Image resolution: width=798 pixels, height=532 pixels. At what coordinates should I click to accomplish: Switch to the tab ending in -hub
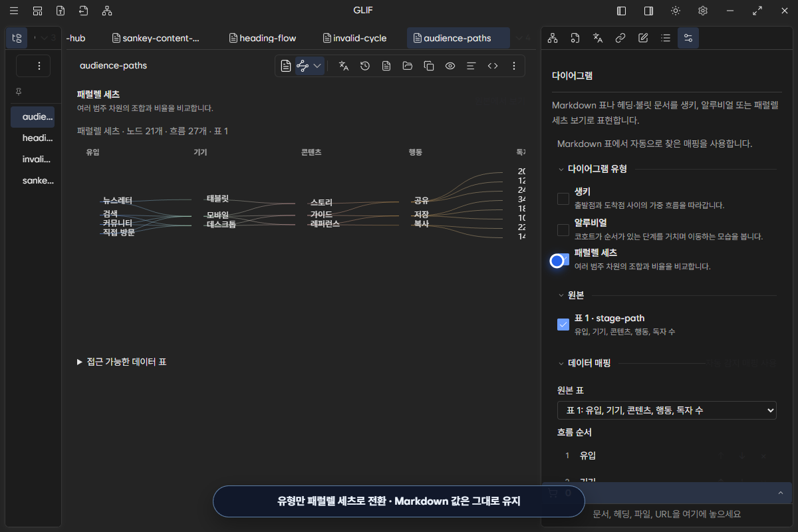point(75,38)
